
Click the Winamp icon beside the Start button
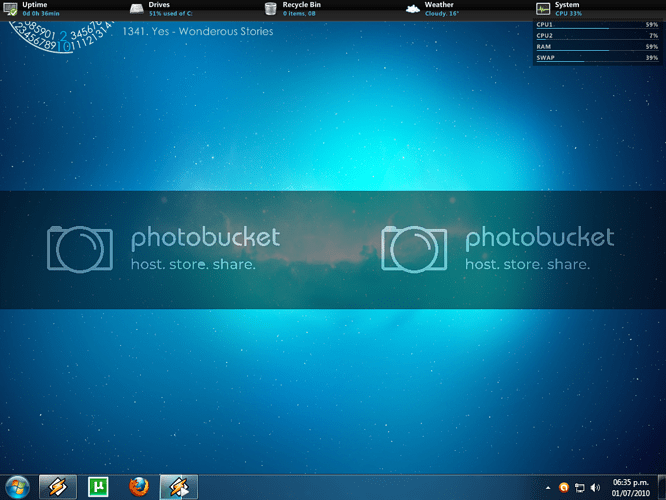[x=58, y=487]
